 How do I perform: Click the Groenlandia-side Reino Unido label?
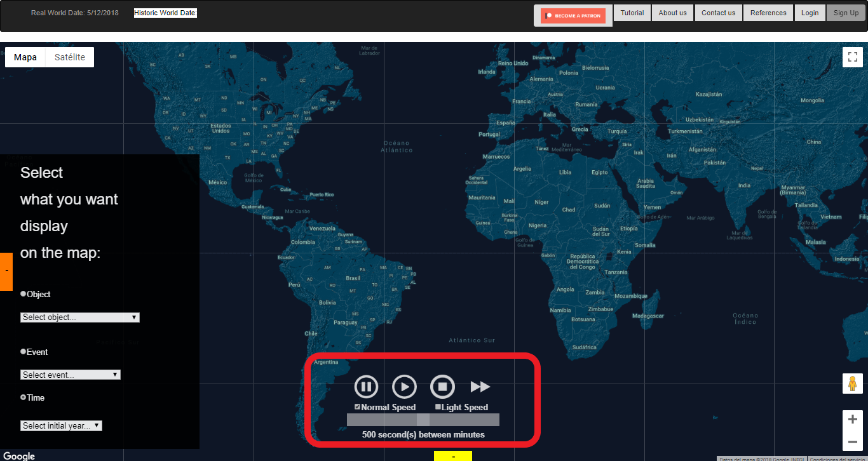[513, 63]
